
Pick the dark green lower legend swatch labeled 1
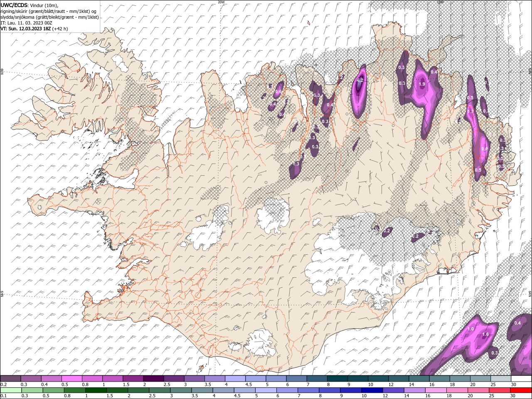tap(95, 390)
